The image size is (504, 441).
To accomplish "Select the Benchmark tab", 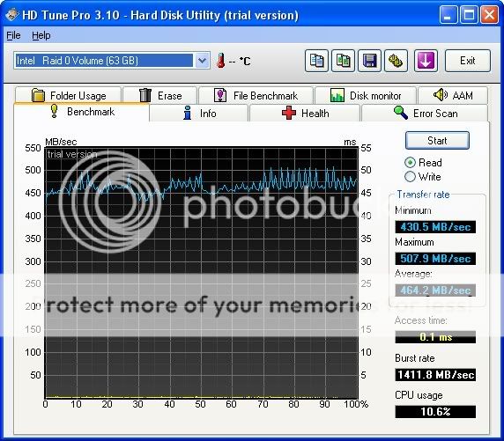I will click(82, 112).
